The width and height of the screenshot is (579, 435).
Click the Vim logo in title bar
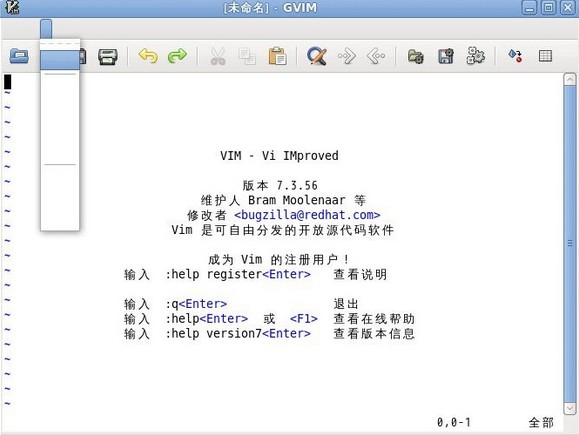(x=12, y=7)
